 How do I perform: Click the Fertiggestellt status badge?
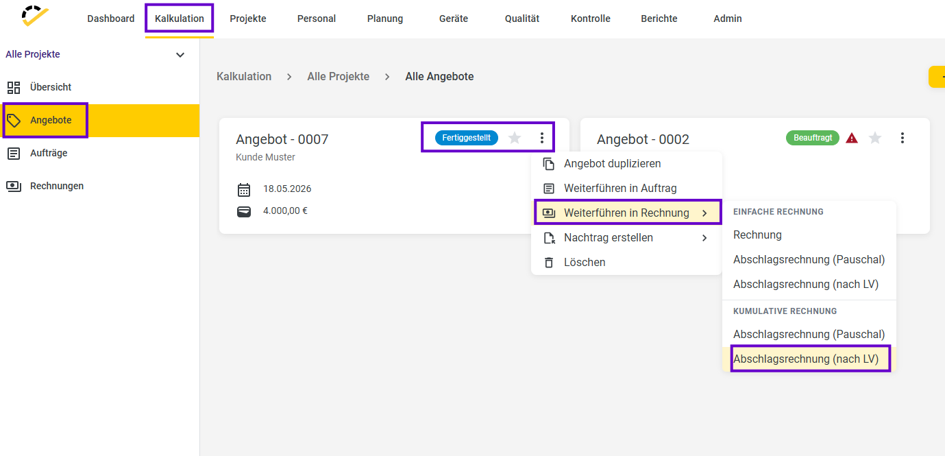pyautogui.click(x=466, y=138)
